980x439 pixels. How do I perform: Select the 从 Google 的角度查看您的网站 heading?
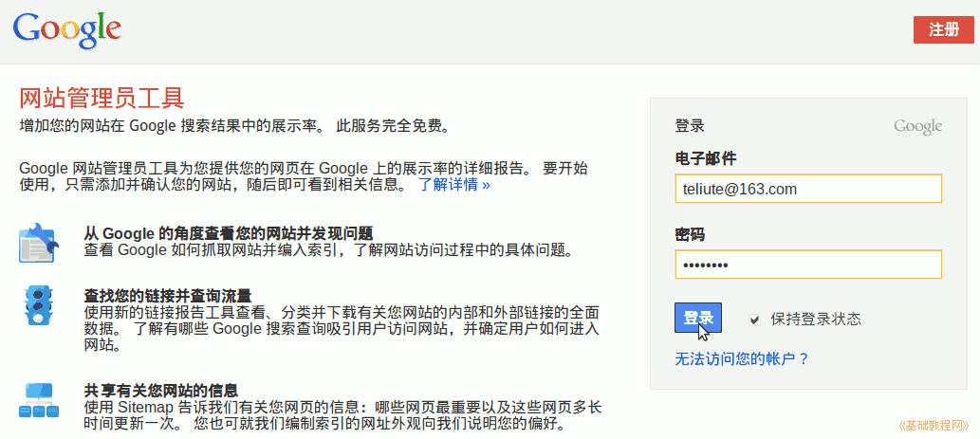[228, 233]
